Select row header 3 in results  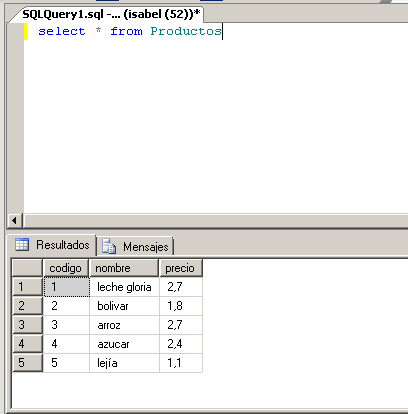pos(27,325)
